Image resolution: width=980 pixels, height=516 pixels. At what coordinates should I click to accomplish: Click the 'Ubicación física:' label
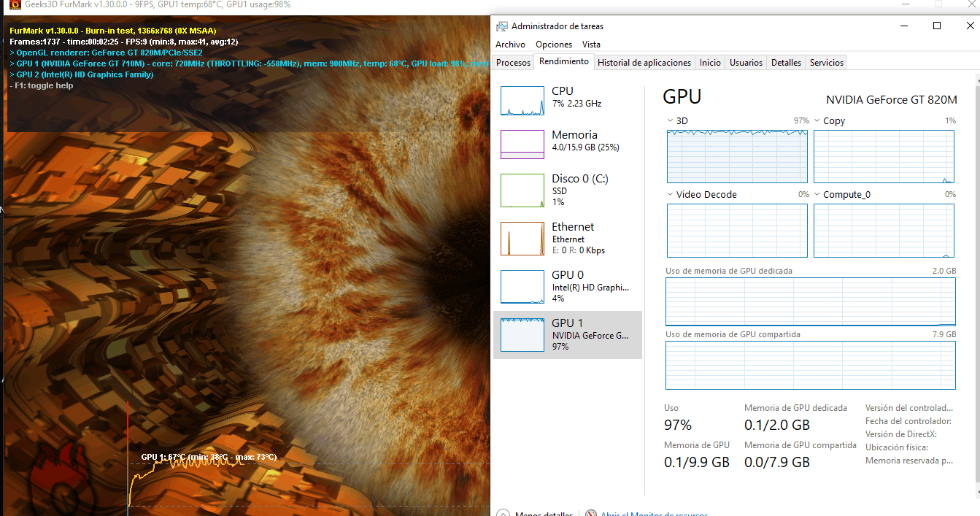click(897, 447)
